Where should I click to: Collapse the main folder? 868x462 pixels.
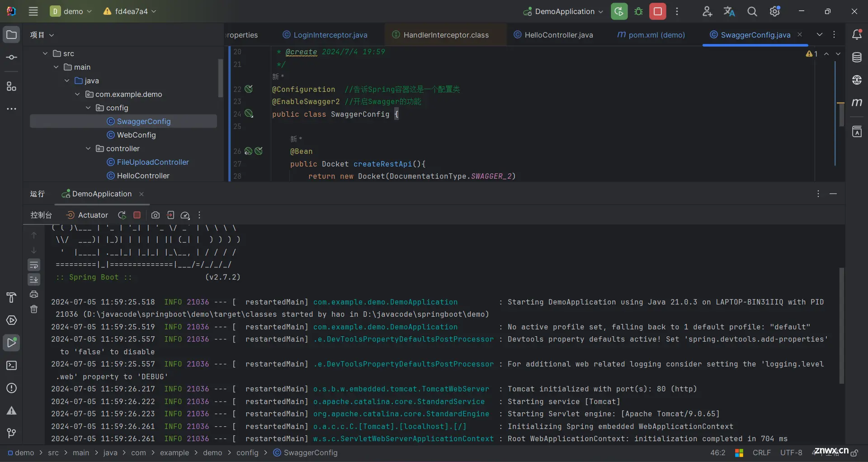pos(56,67)
